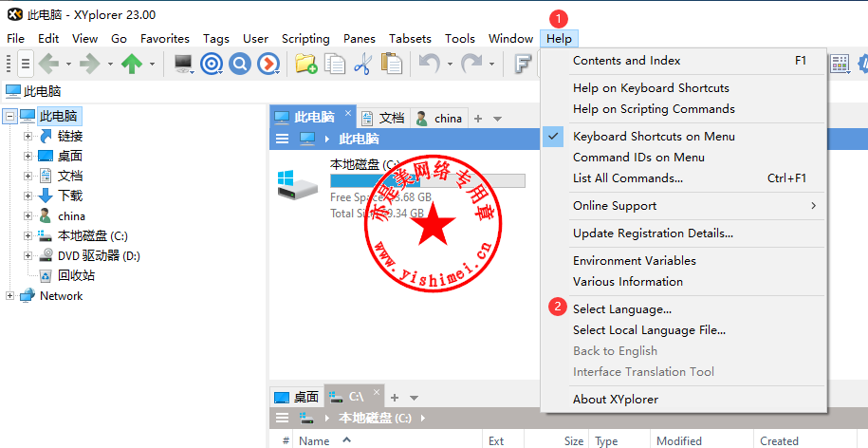Viewport: 868px width, 448px height.
Task: Open the redo history dropdown arrow
Action: point(491,65)
